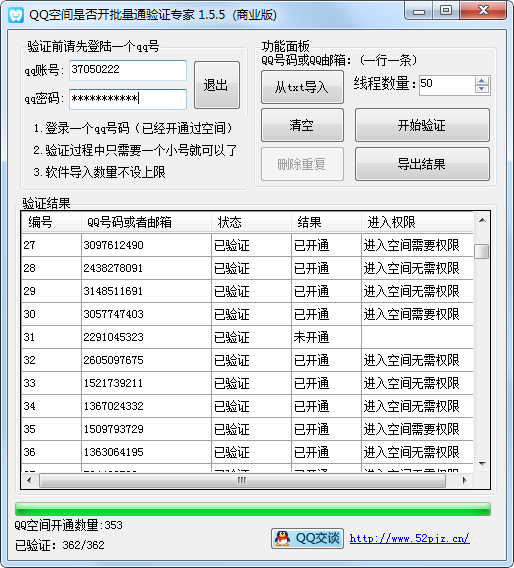This screenshot has width=514, height=568.
Task: Click the scroll-down arrow of results list
Action: click(482, 464)
